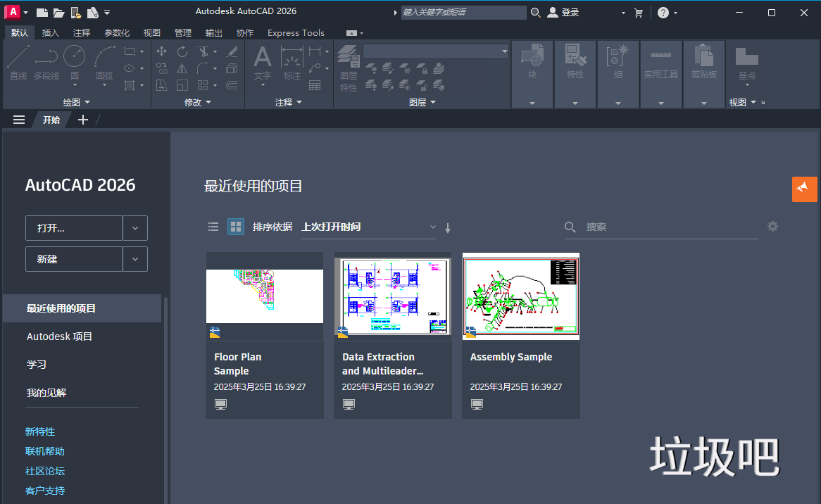
Task: Click the recent files search (搜索) field
Action: point(669,227)
